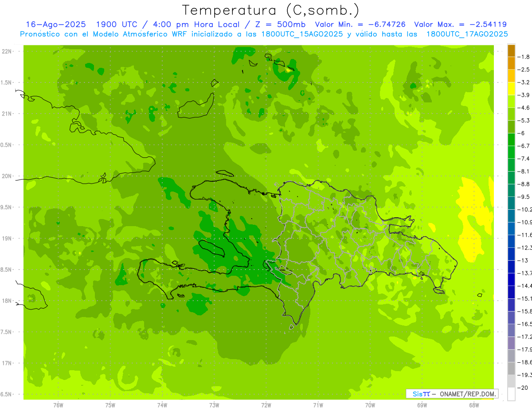
Task: Click the "-9.5" colorbar value
Action: pyautogui.click(x=524, y=197)
